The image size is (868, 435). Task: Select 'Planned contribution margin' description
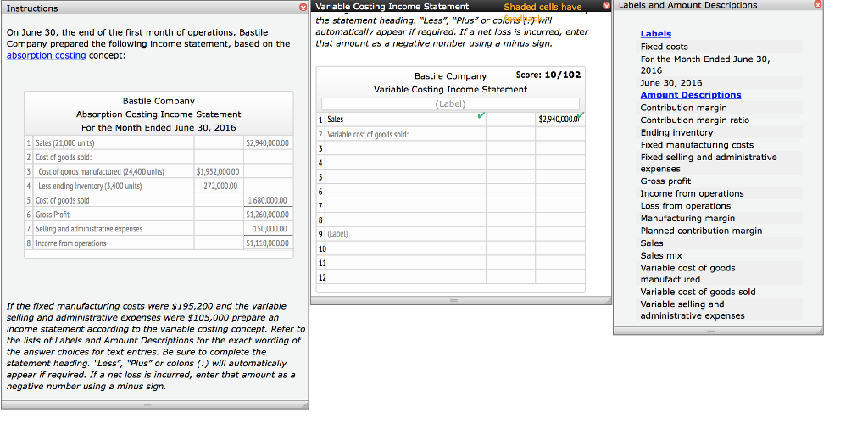point(701,231)
